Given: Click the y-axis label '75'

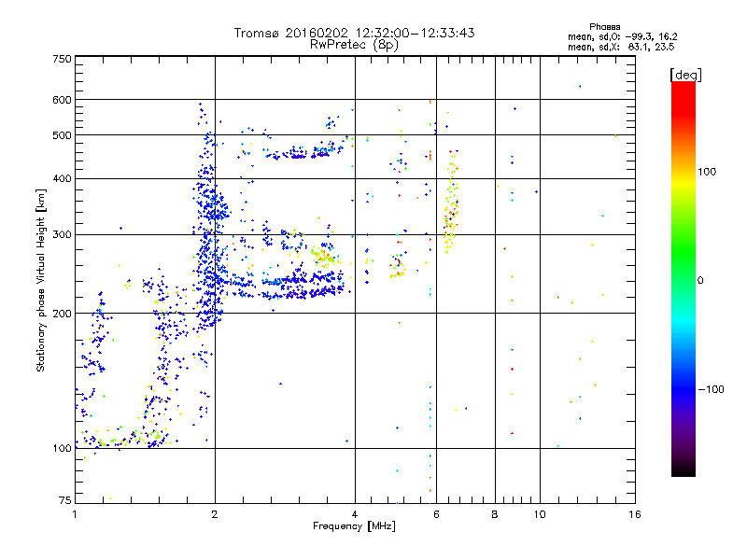Looking at the screenshot, I should [65, 500].
